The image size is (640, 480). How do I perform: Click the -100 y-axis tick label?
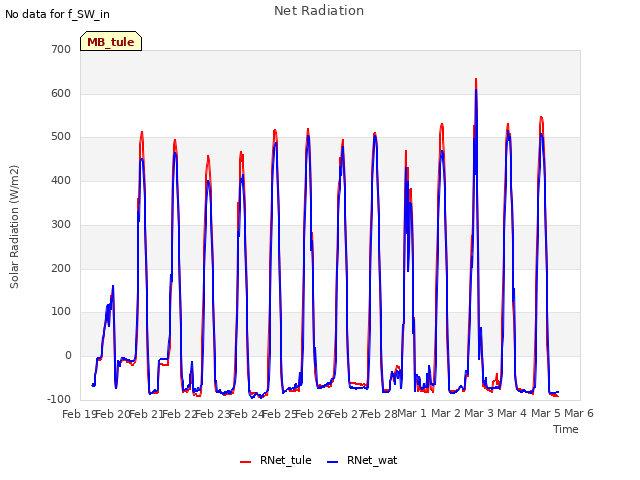point(59,399)
